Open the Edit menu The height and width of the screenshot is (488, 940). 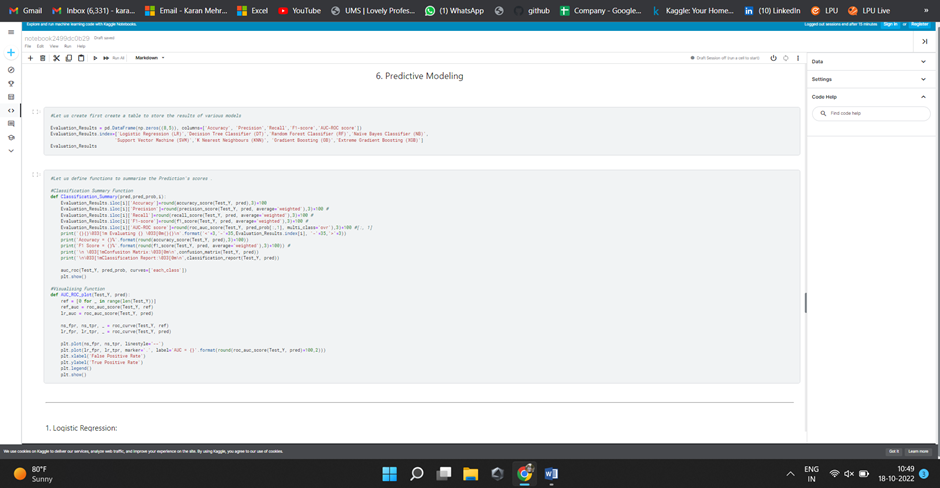click(x=40, y=46)
